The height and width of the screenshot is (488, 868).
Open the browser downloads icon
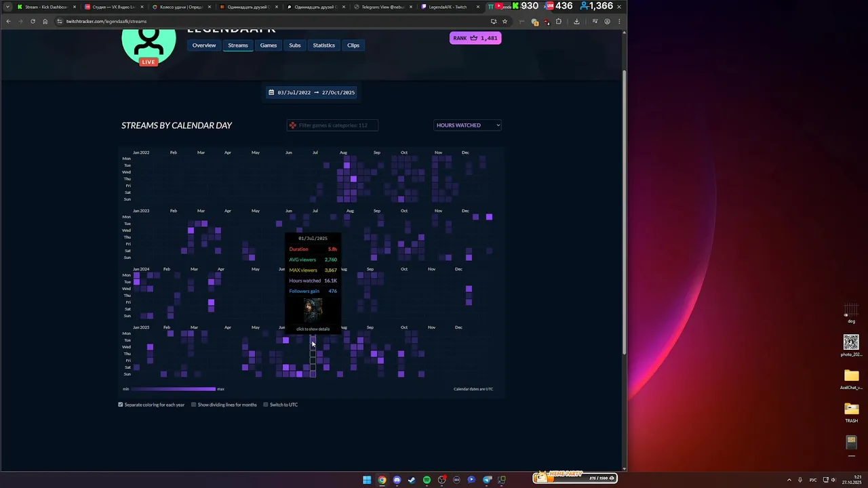tap(576, 21)
